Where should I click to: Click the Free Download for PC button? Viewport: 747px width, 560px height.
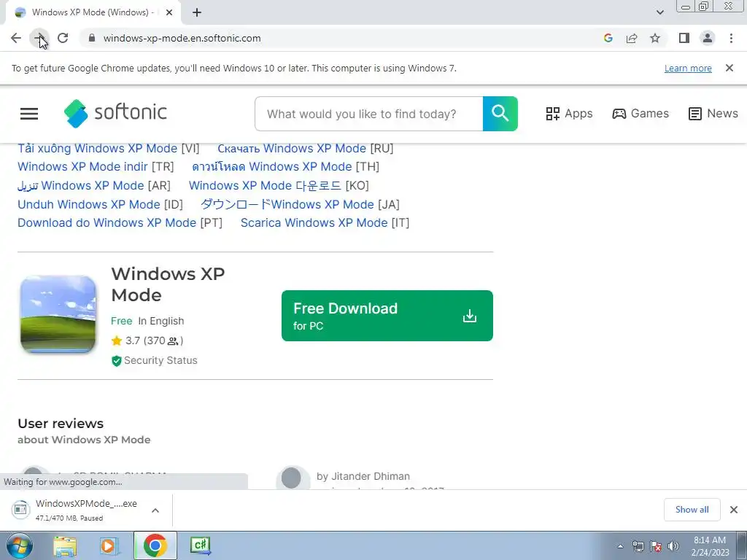pos(387,316)
